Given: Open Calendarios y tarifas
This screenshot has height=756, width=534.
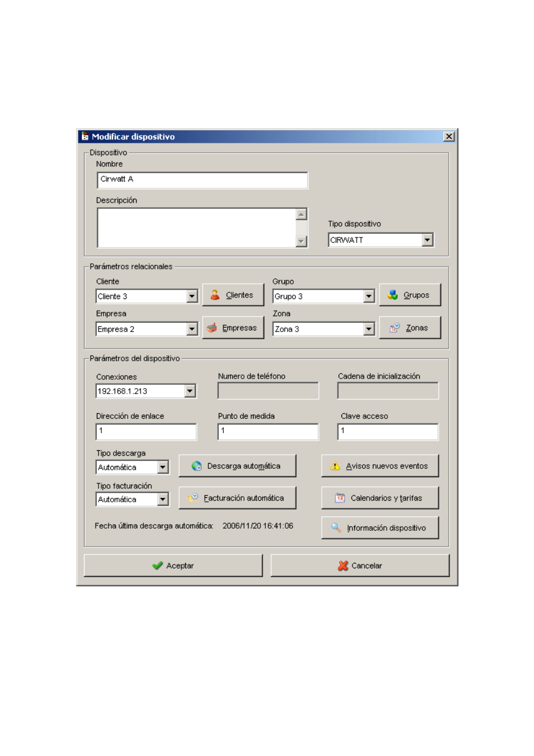Looking at the screenshot, I should tap(380, 498).
